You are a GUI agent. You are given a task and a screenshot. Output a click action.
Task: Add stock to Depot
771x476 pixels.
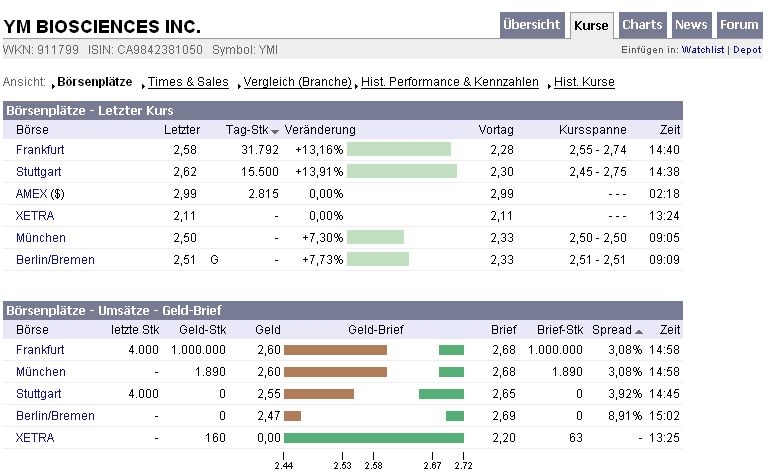point(747,49)
